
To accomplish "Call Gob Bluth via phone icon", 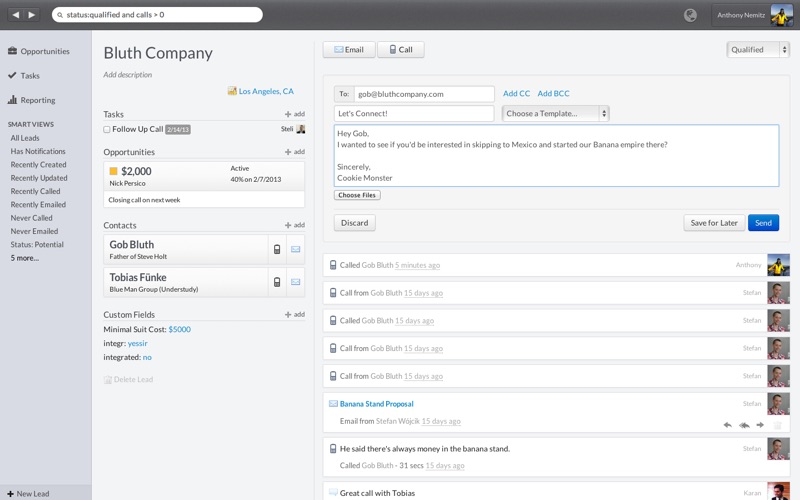I will tap(277, 249).
